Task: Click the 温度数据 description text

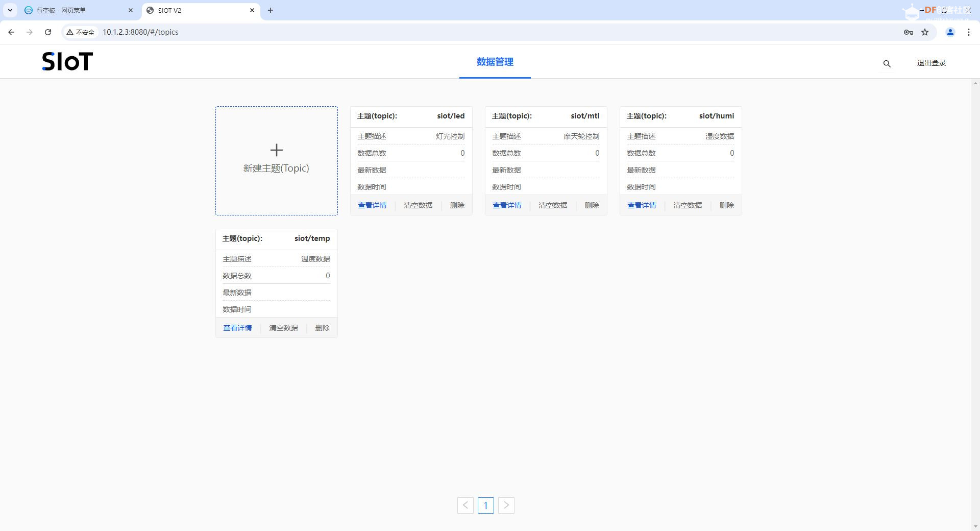Action: pos(315,259)
